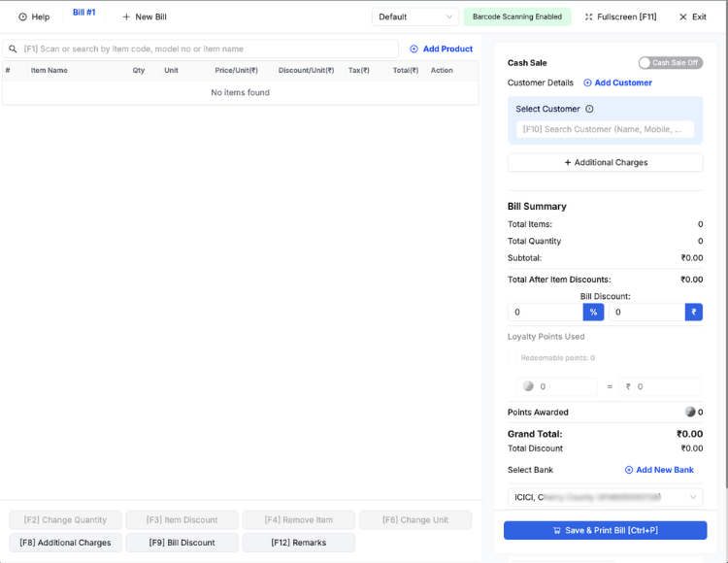Viewport: 728px width, 563px height.
Task: Click Barcode Scanning Enabled badge
Action: click(516, 17)
